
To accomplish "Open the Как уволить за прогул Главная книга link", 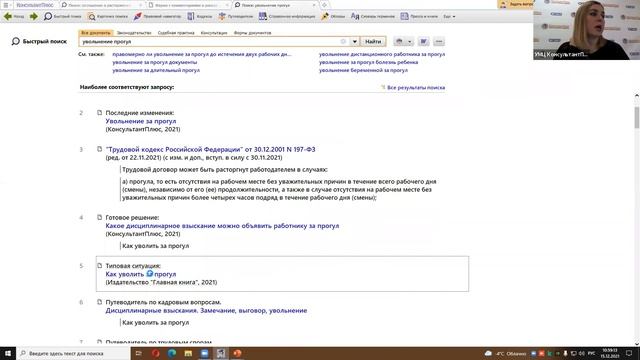I will point(141,274).
